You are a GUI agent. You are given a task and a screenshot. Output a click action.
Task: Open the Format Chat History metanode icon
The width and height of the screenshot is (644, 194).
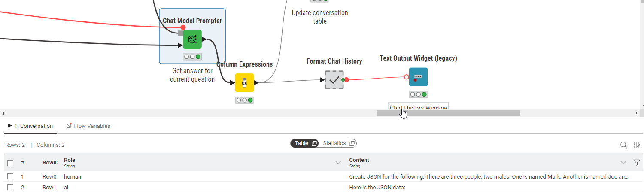(334, 80)
